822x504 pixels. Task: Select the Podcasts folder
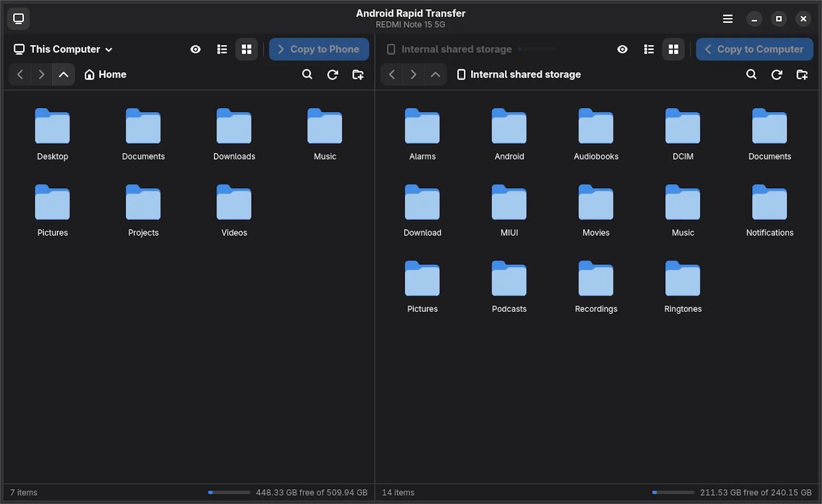[509, 287]
